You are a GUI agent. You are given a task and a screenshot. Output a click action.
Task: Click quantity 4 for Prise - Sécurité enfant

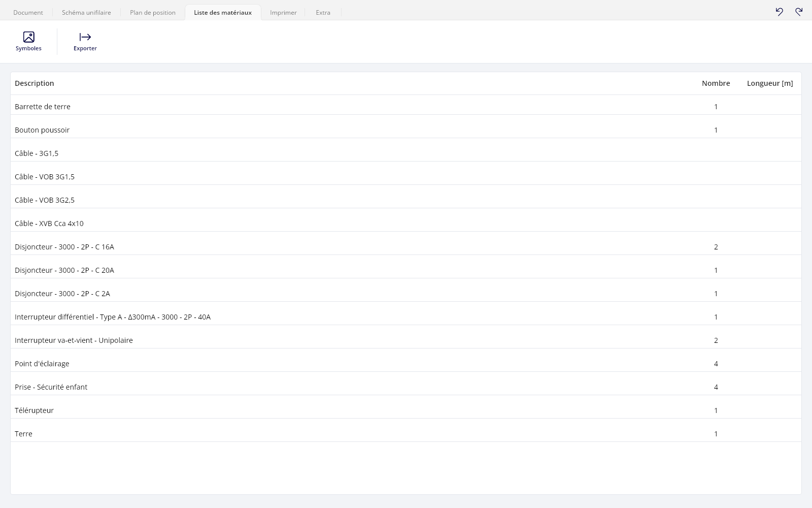pyautogui.click(x=716, y=387)
